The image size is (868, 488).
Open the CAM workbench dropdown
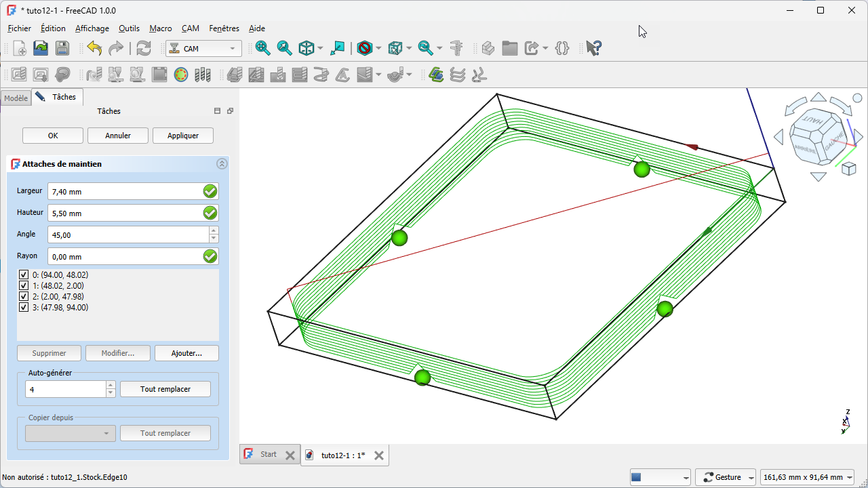(203, 49)
